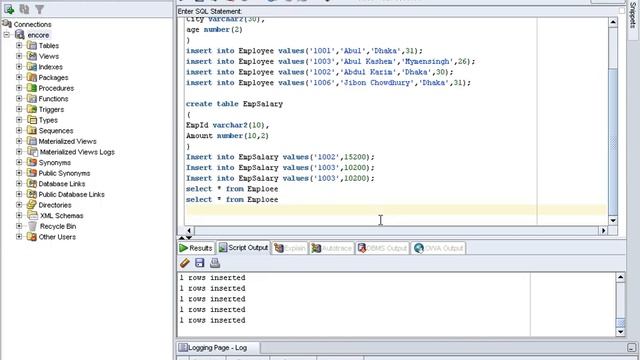Image resolution: width=640 pixels, height=360 pixels.
Task: Switch to the Script Output tab
Action: [243, 247]
